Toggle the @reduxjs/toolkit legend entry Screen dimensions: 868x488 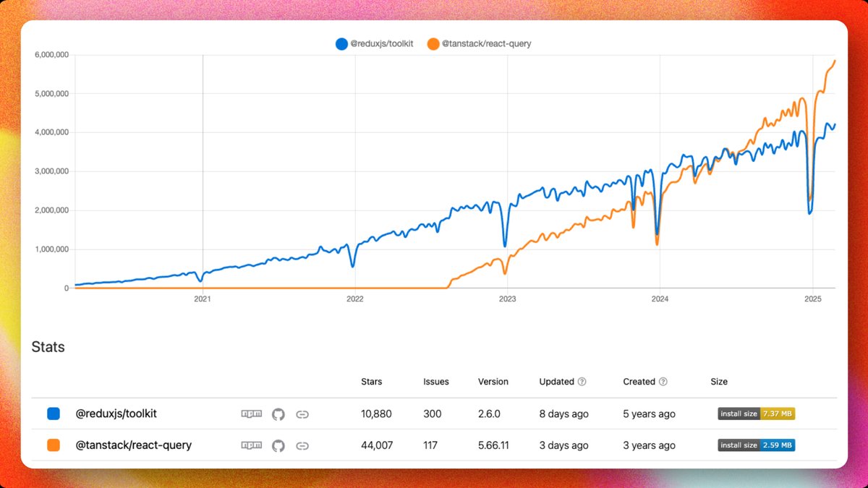tap(374, 43)
